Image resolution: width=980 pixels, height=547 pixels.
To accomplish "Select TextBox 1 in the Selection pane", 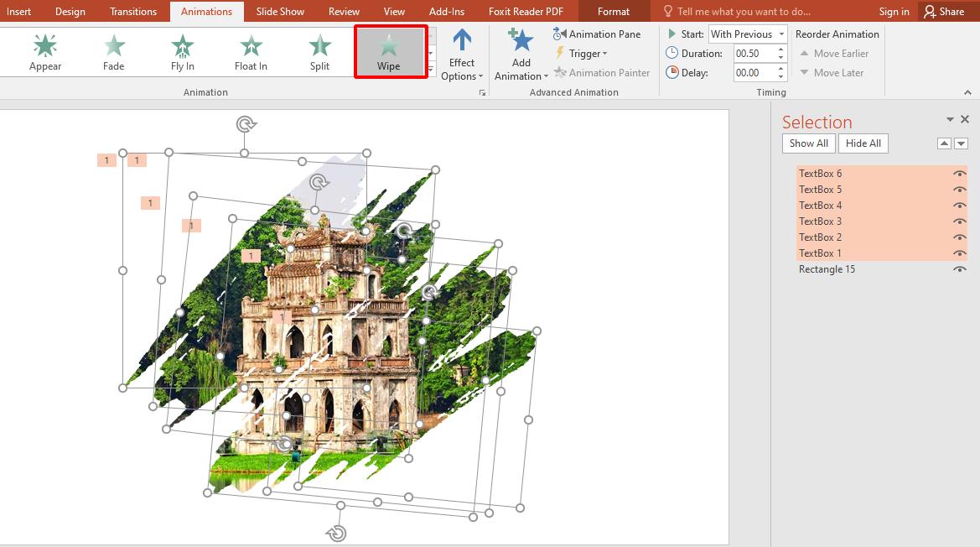I will (x=820, y=253).
